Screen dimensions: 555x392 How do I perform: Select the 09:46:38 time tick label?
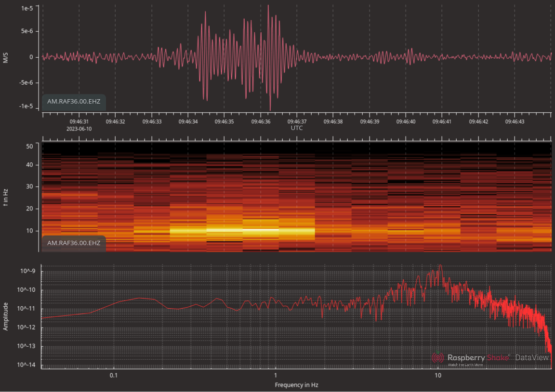point(333,122)
